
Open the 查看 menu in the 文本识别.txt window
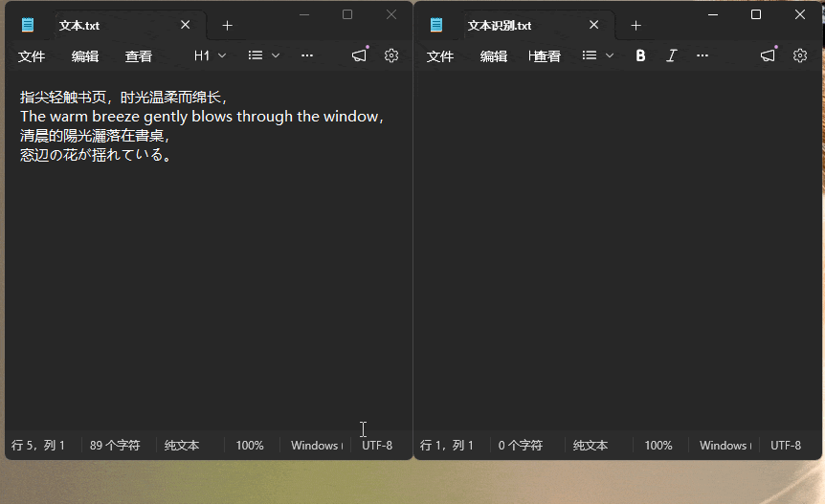point(546,56)
